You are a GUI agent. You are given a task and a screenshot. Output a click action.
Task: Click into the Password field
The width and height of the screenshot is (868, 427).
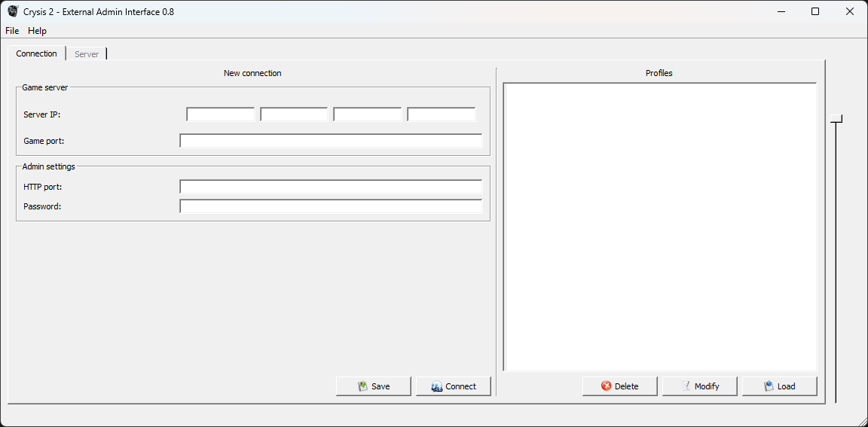tap(330, 206)
